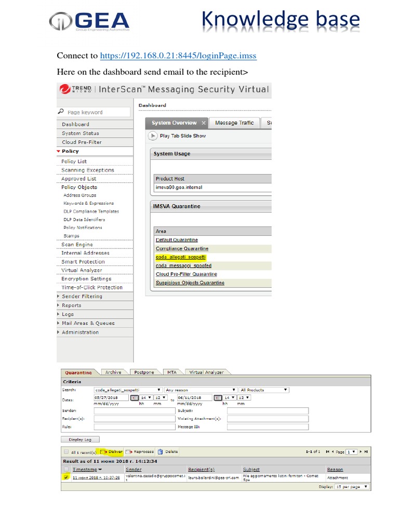Collapse the Policy section red triangle
The width and height of the screenshot is (399, 532).
(x=59, y=151)
